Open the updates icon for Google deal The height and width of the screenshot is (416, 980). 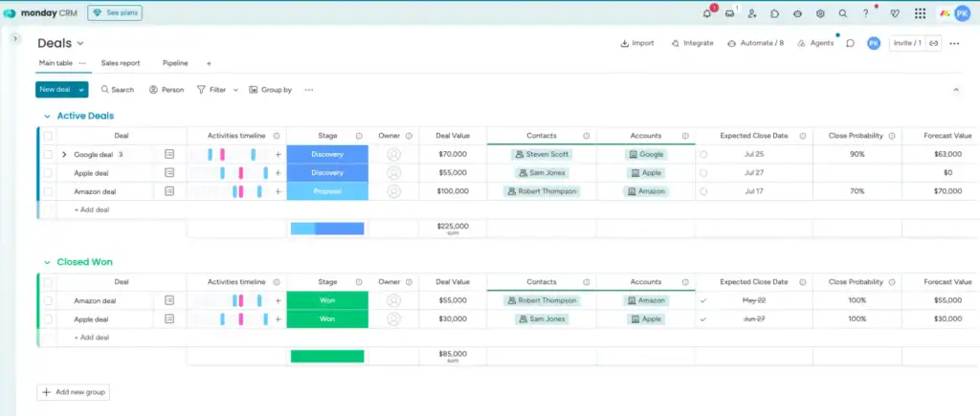point(169,154)
